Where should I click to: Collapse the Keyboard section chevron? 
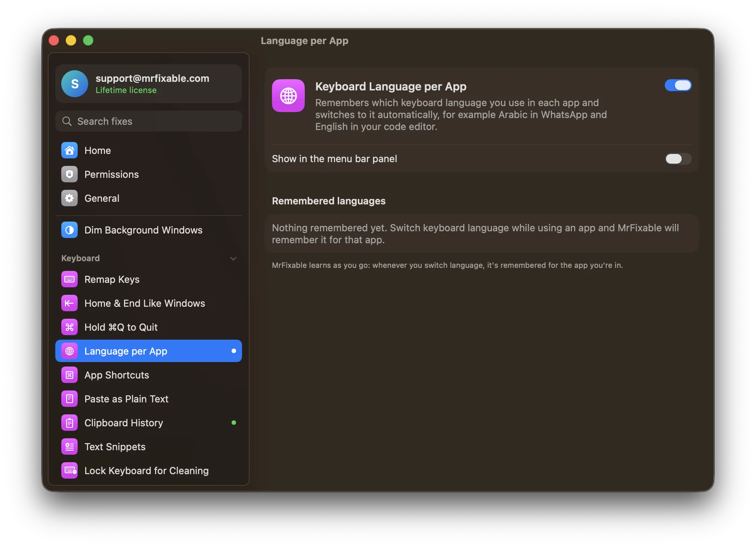coord(233,258)
